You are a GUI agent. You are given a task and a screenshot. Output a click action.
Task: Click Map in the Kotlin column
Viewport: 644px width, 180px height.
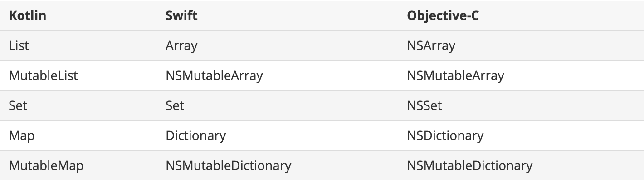[x=22, y=136]
